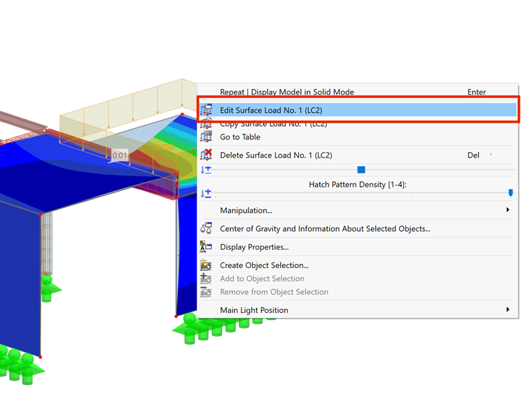The height and width of the screenshot is (399, 532).
Task: Click icon left of Hatch Pattern Density slider
Action: (x=206, y=193)
